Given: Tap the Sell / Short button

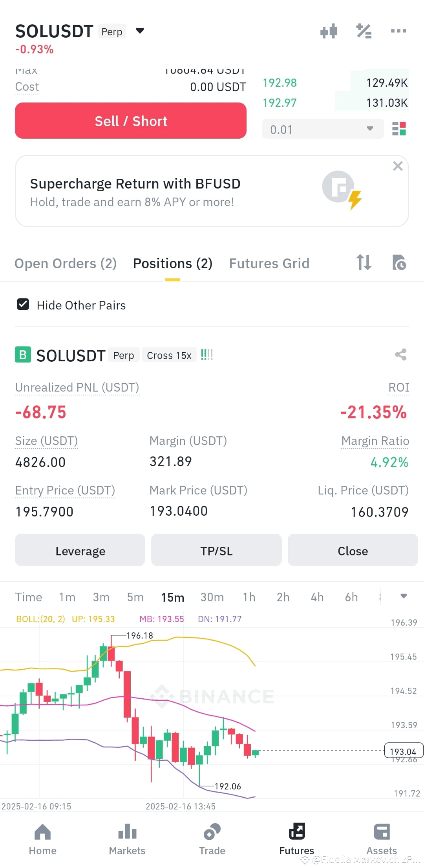Looking at the screenshot, I should pos(131,121).
